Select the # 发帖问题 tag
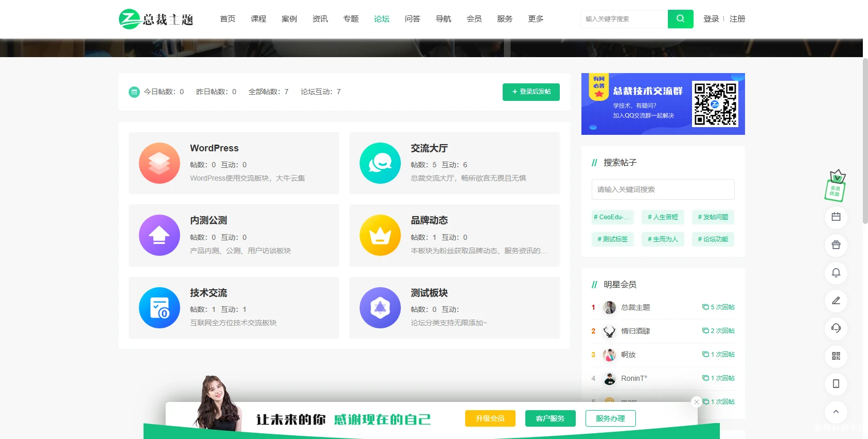 point(713,217)
